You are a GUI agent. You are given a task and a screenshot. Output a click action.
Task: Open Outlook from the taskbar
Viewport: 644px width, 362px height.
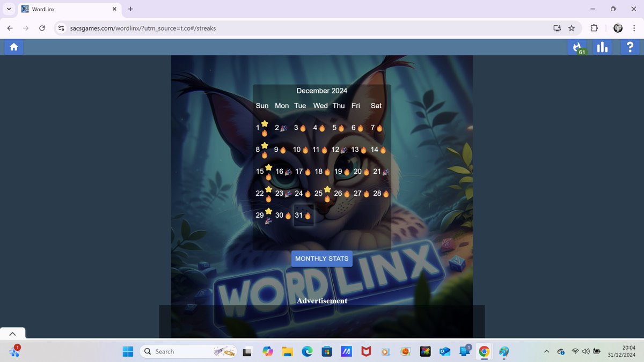[x=444, y=351]
